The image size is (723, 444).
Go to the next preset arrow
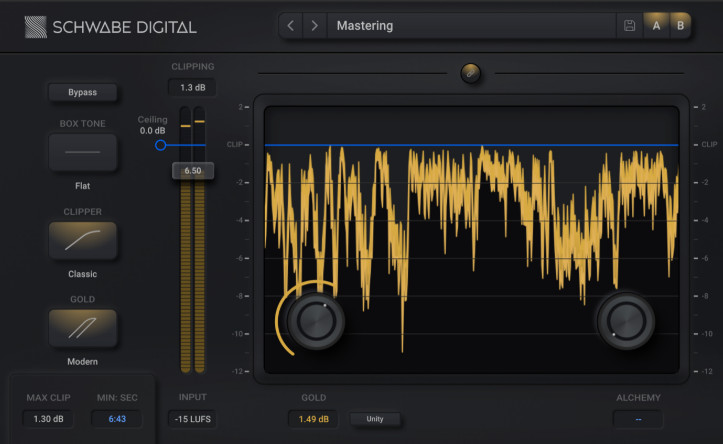click(x=315, y=26)
